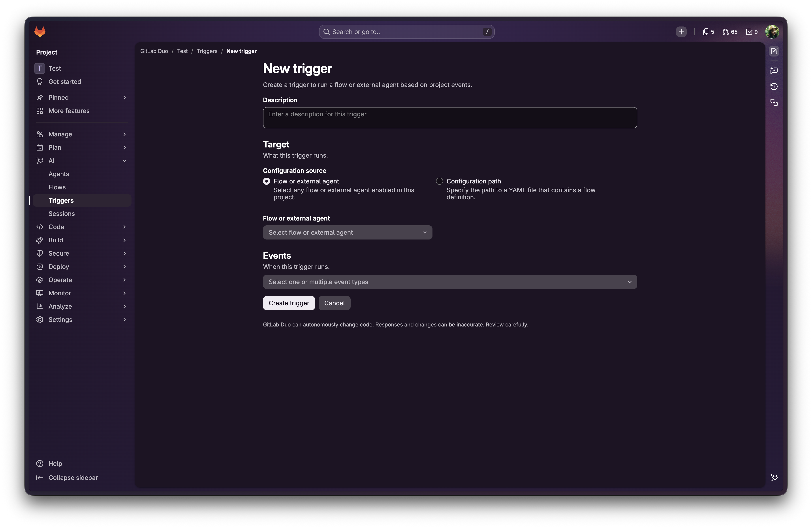Screen dimensions: 812x528
Task: Open Select one or multiple event types dropdown
Action: (x=450, y=282)
